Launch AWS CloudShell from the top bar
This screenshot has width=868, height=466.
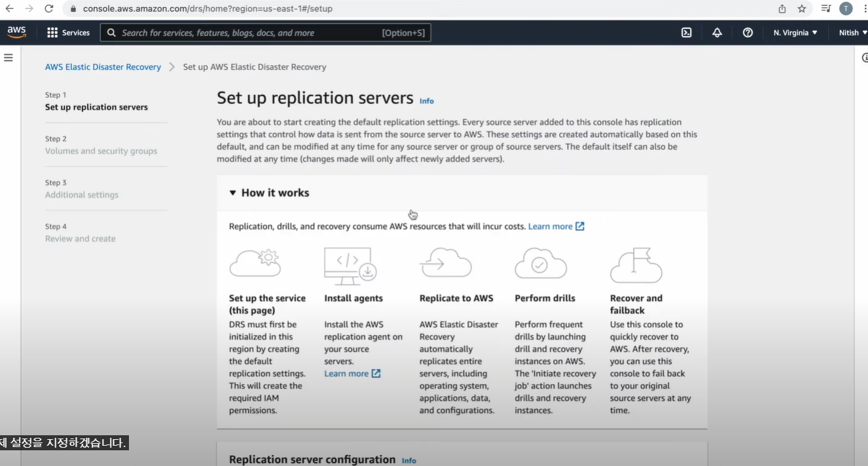pyautogui.click(x=686, y=33)
